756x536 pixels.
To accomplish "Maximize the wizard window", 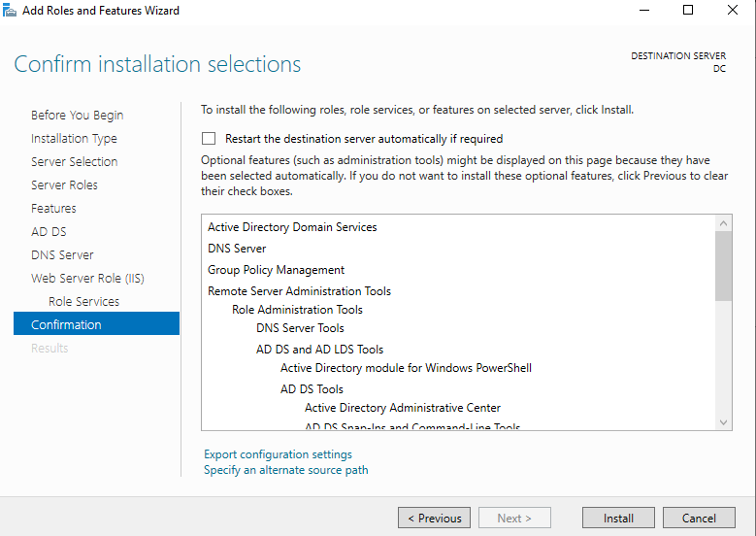I will point(688,10).
